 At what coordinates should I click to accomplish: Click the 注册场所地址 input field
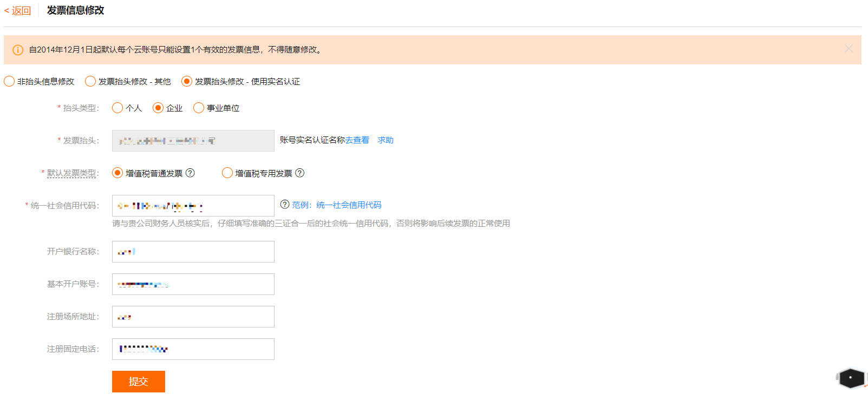pyautogui.click(x=193, y=317)
